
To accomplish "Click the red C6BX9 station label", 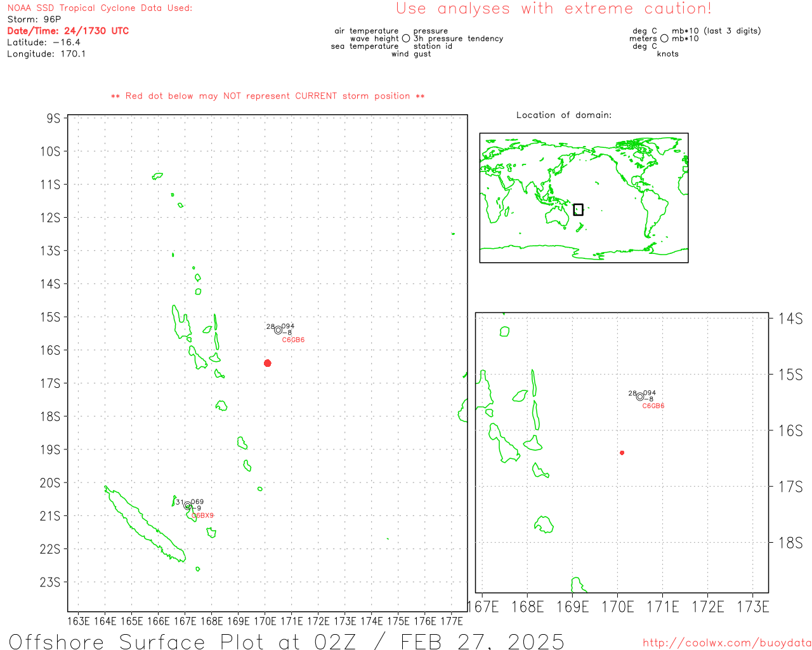I will [203, 516].
